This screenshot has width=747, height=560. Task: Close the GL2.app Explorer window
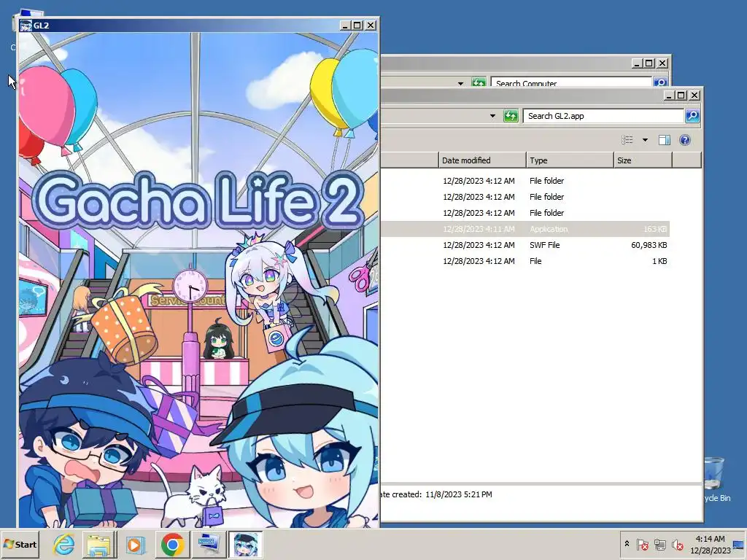coord(694,96)
